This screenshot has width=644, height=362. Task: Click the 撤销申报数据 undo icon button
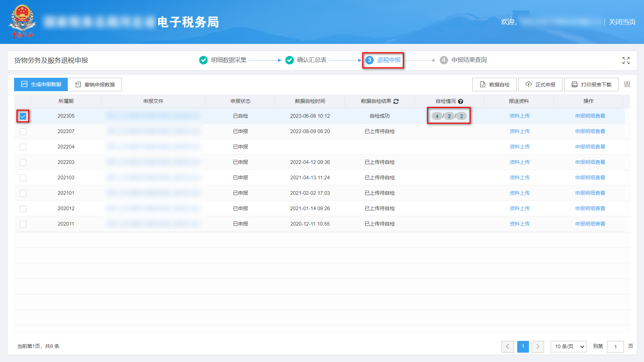click(77, 84)
